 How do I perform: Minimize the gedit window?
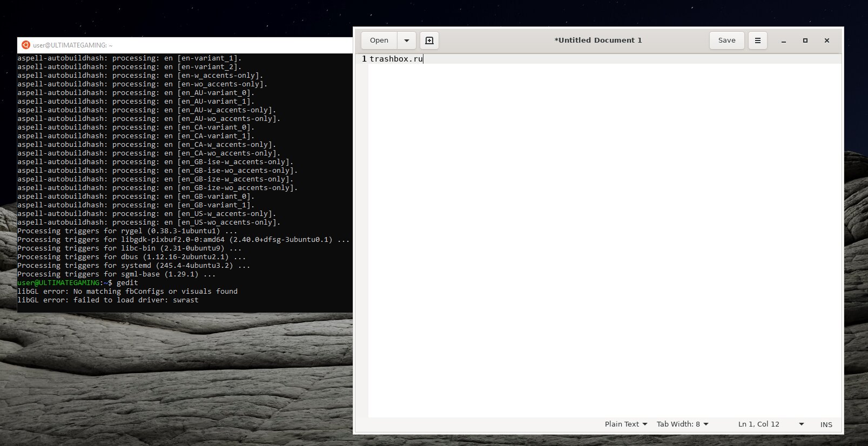[784, 40]
